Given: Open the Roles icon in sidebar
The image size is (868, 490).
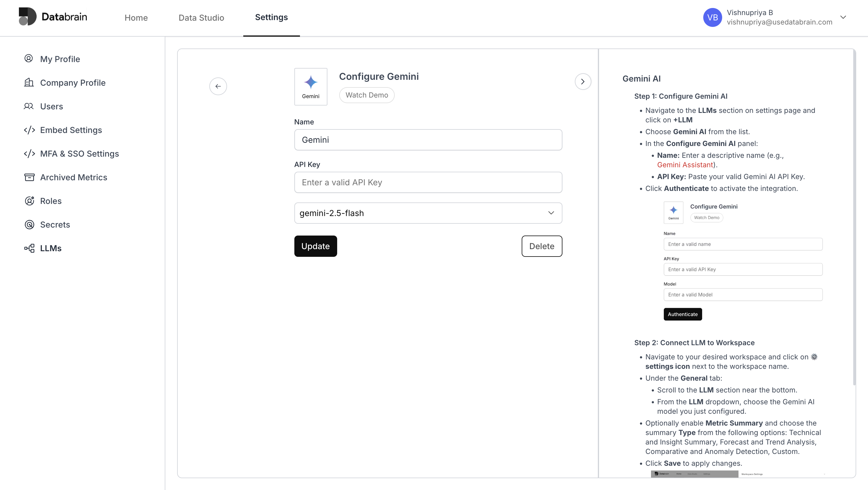Looking at the screenshot, I should pyautogui.click(x=29, y=201).
